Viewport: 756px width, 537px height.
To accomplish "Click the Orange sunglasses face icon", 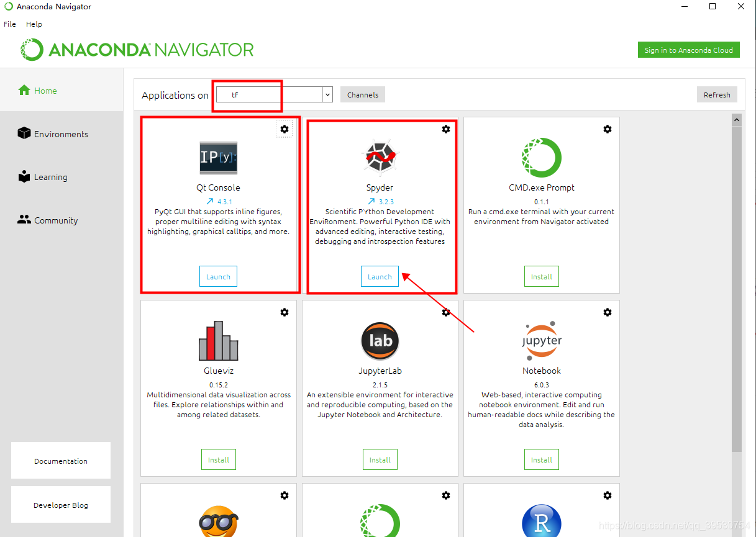I will pos(218,521).
